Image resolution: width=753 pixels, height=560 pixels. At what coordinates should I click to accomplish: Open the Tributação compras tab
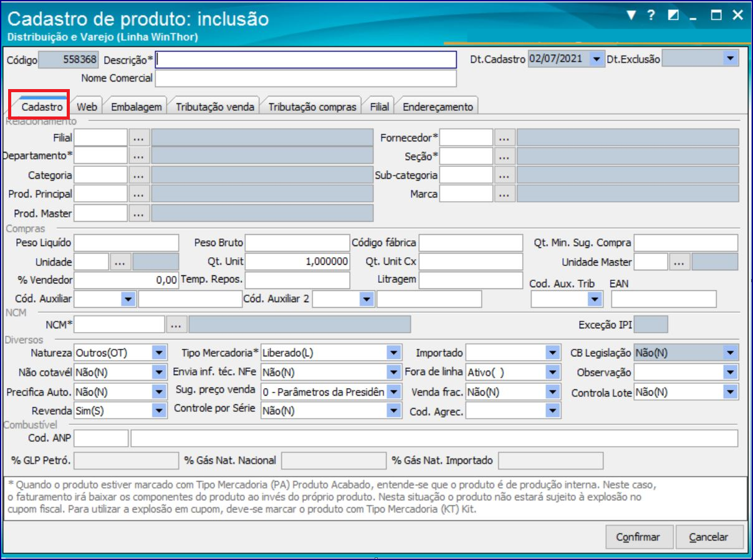[312, 107]
